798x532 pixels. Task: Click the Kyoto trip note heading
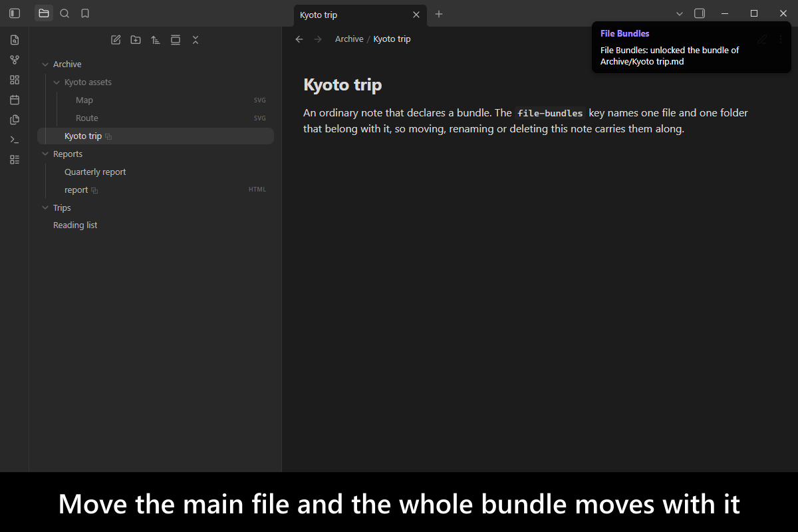tap(342, 85)
